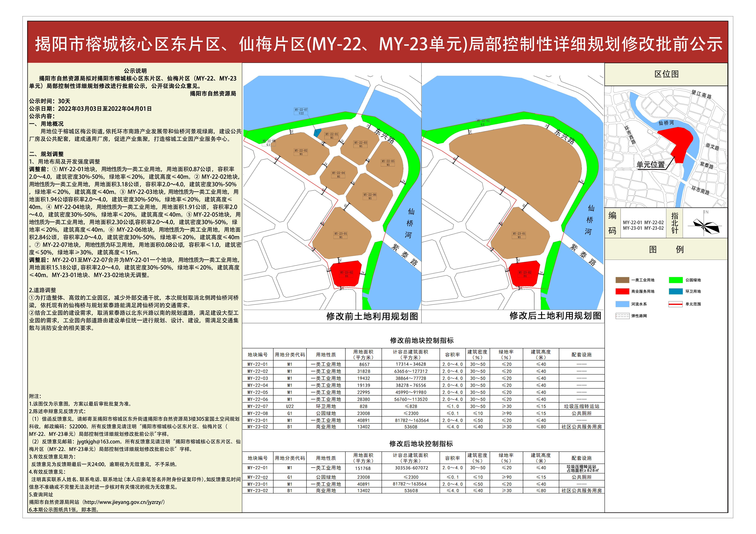Click the 修改后地块控制指标 table title

(421, 444)
